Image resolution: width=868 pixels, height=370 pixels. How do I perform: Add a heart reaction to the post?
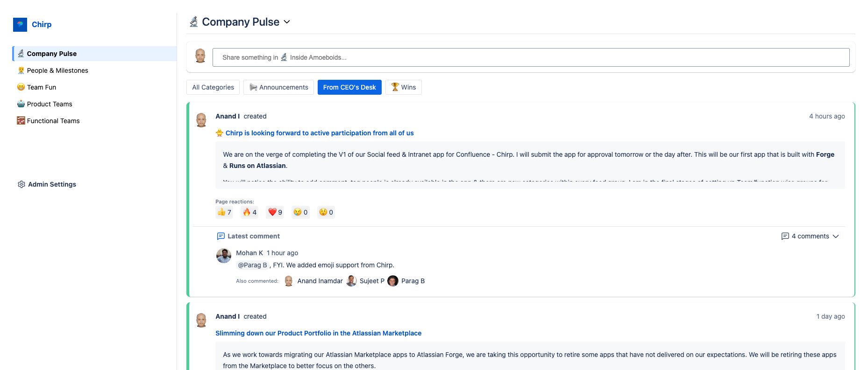tap(275, 212)
